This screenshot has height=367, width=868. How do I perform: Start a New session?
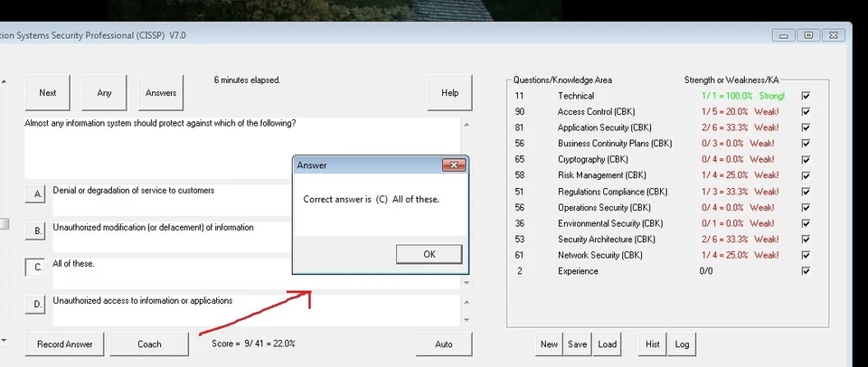pos(549,344)
